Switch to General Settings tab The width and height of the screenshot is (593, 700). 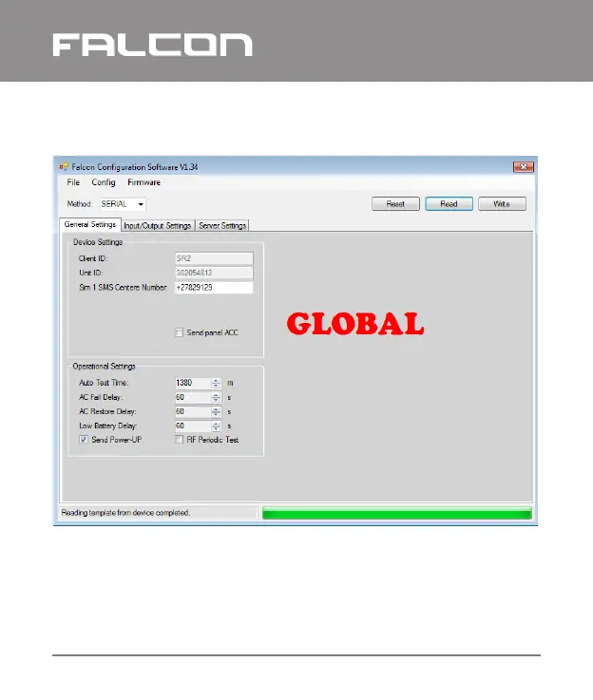pyautogui.click(x=90, y=224)
